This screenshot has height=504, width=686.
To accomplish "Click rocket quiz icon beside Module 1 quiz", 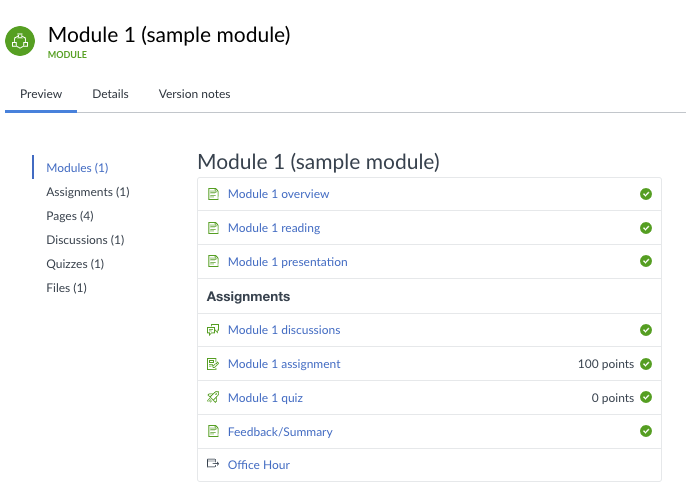I will click(212, 398).
